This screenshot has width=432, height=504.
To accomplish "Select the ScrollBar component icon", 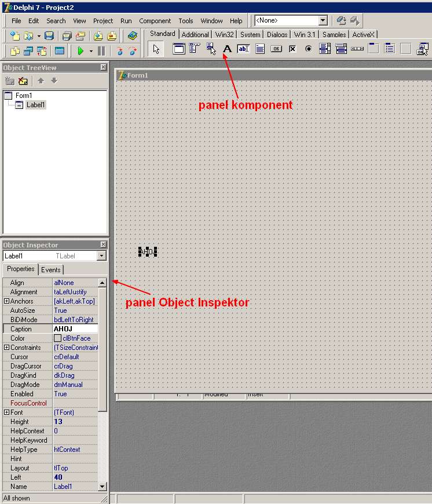I will 357,49.
